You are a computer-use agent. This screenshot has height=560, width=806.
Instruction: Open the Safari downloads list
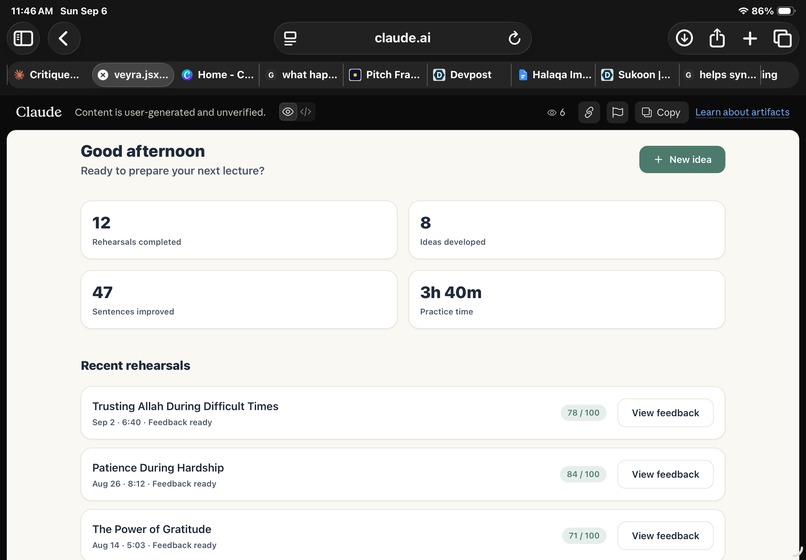point(684,39)
